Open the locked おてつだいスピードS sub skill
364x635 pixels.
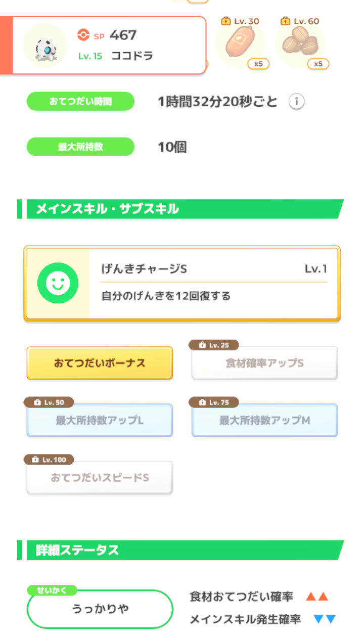point(100,477)
